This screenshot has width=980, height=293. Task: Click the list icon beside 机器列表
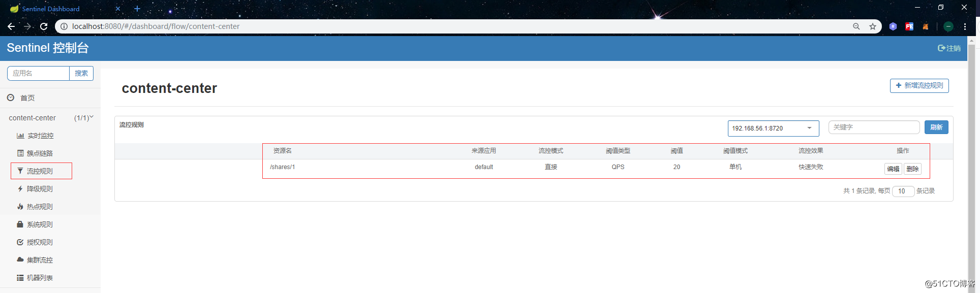[20, 278]
